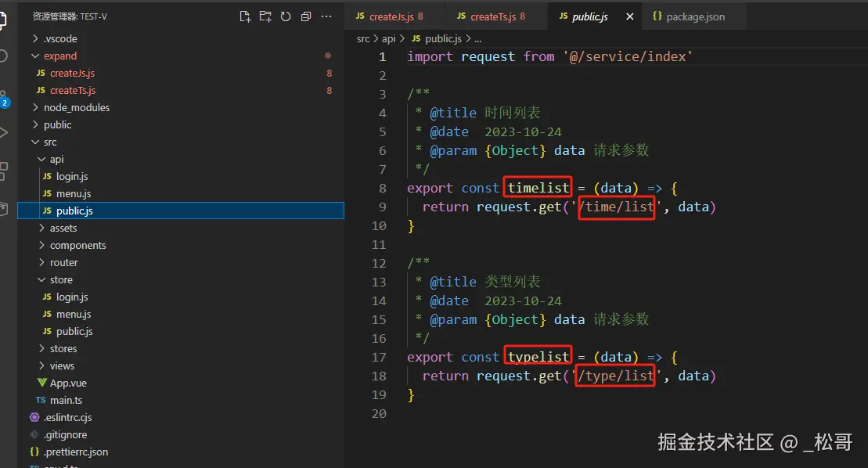The width and height of the screenshot is (868, 468).
Task: Collapse all folders in explorer
Action: pyautogui.click(x=306, y=16)
